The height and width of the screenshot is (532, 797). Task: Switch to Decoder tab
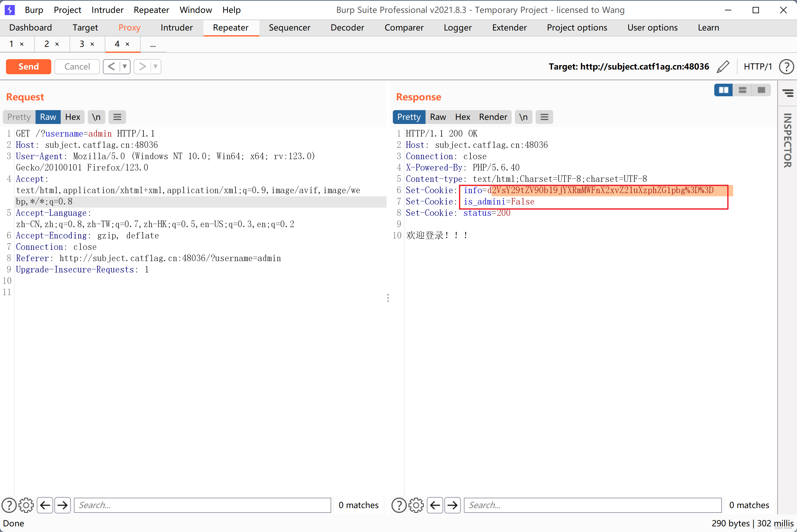(x=347, y=27)
